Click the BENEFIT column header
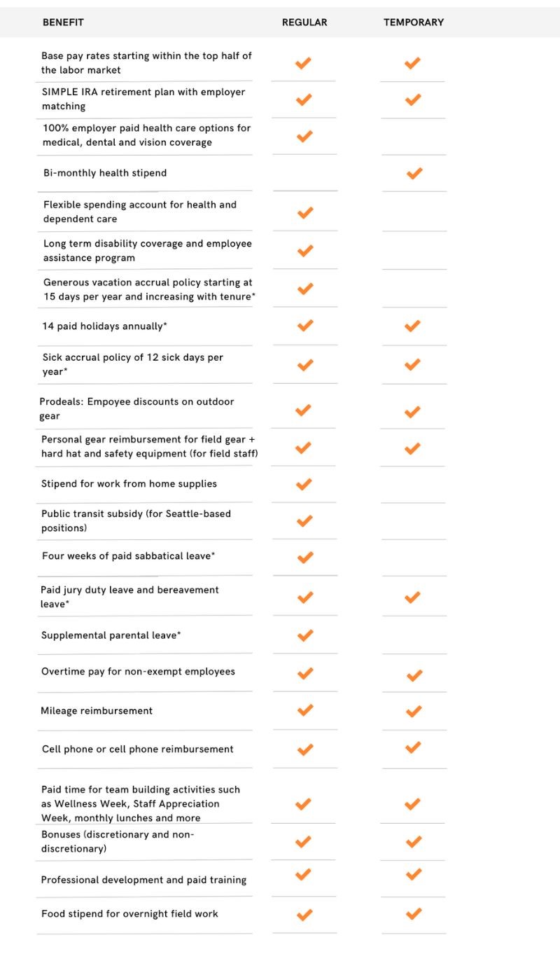560x961 pixels. click(63, 22)
